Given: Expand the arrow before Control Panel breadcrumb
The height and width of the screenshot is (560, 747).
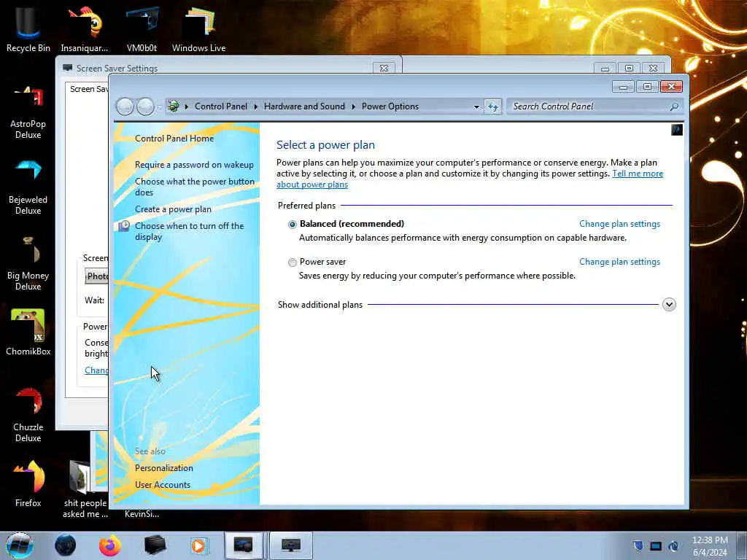Looking at the screenshot, I should 186,106.
